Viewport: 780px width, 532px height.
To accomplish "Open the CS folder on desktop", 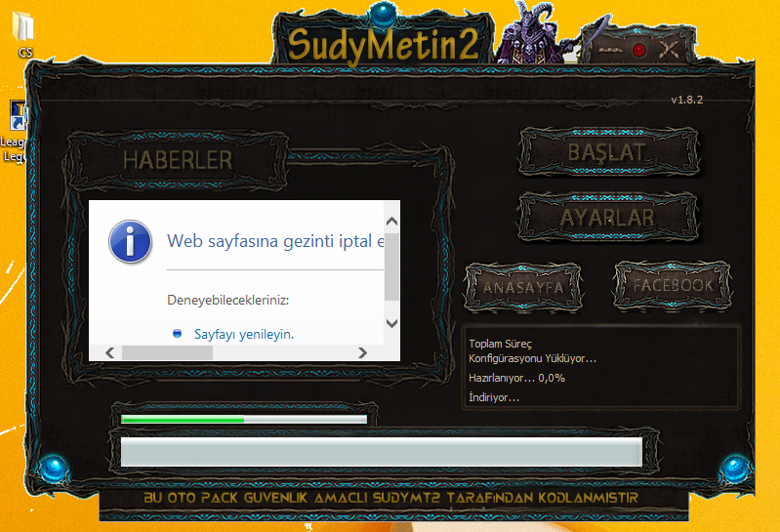I will pyautogui.click(x=23, y=34).
